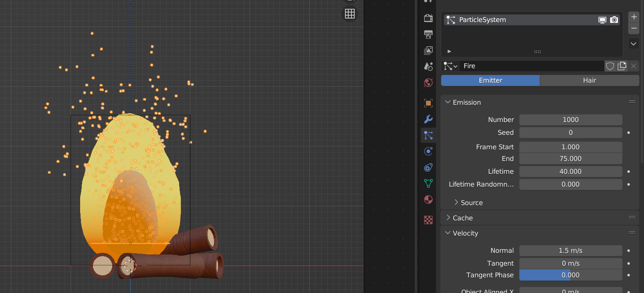This screenshot has width=644, height=293.
Task: Edit the Tangent velocity field
Action: [571, 263]
